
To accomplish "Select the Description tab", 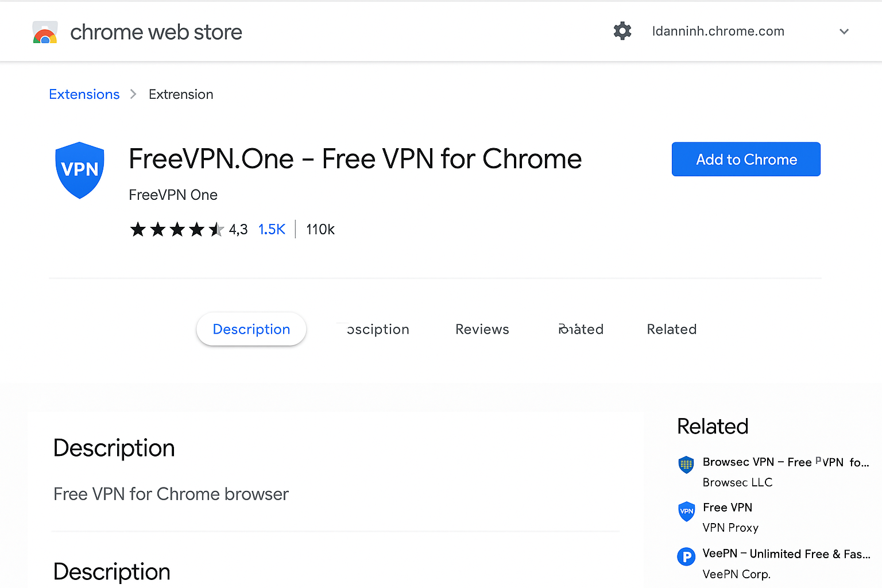I will pyautogui.click(x=251, y=329).
